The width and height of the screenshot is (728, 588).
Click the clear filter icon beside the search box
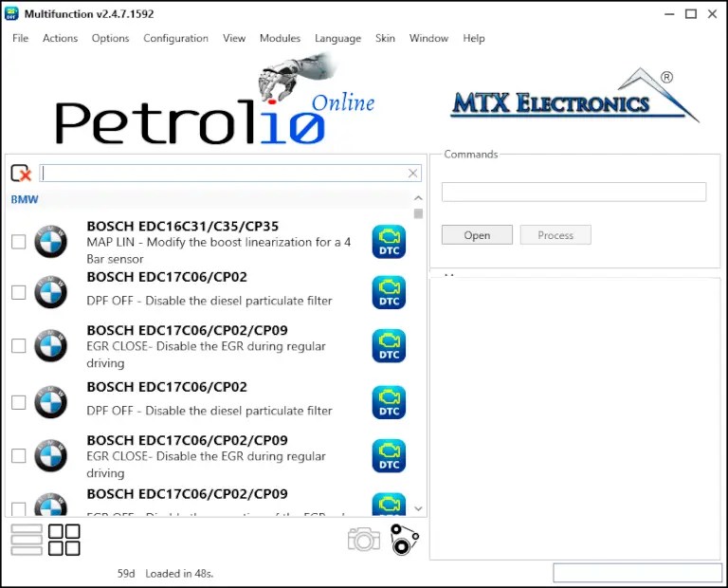click(x=21, y=174)
